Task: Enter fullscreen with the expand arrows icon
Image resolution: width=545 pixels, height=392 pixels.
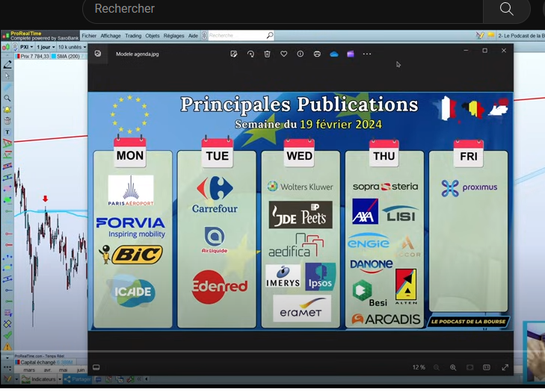Action: tap(505, 367)
